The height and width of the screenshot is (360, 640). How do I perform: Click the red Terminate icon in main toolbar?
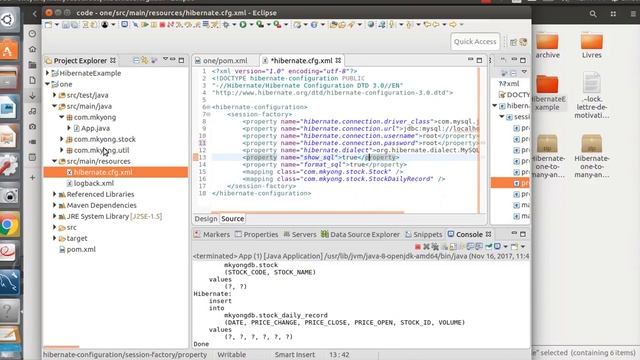(162, 25)
